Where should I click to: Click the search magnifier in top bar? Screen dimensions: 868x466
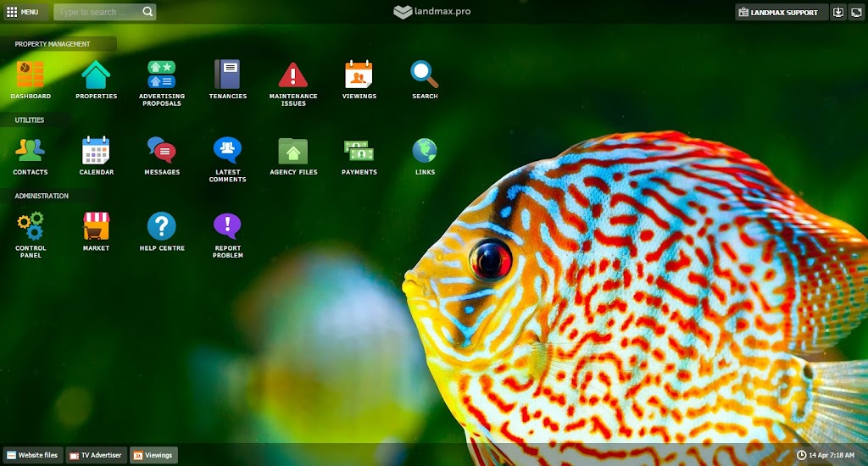[x=147, y=12]
